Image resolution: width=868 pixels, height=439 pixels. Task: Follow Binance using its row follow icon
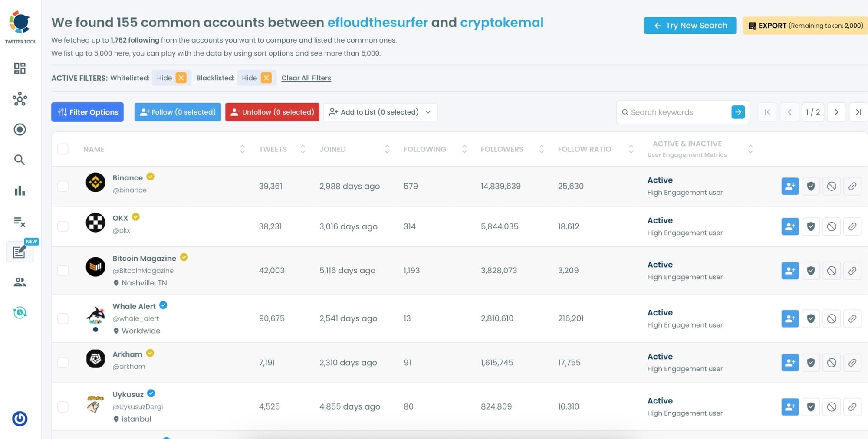pos(789,186)
